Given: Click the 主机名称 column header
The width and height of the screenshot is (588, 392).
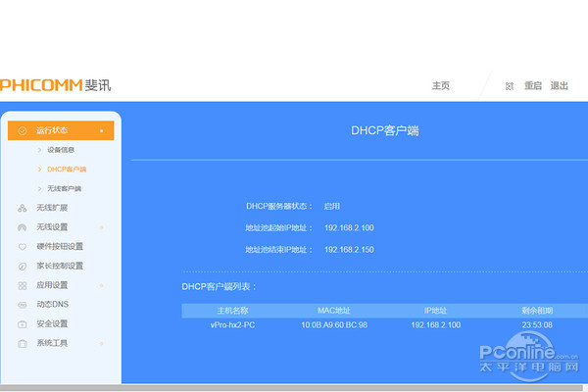Looking at the screenshot, I should click(232, 311).
